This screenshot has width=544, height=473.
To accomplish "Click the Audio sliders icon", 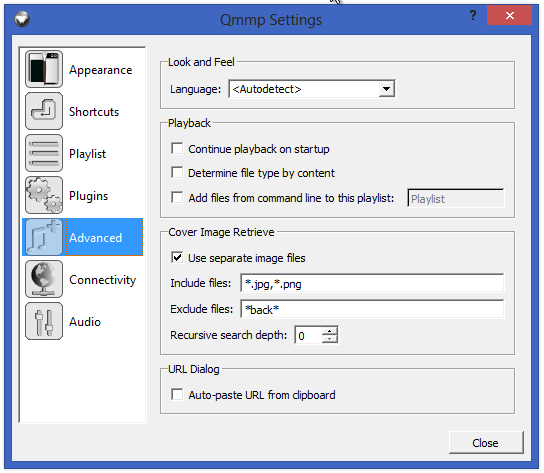I will (44, 321).
